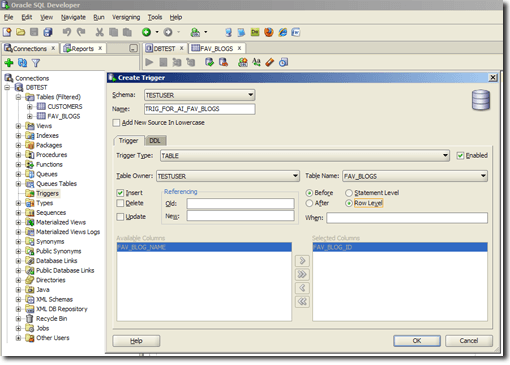Expand the Sequences tree node
510x365 pixels.
pos(19,213)
